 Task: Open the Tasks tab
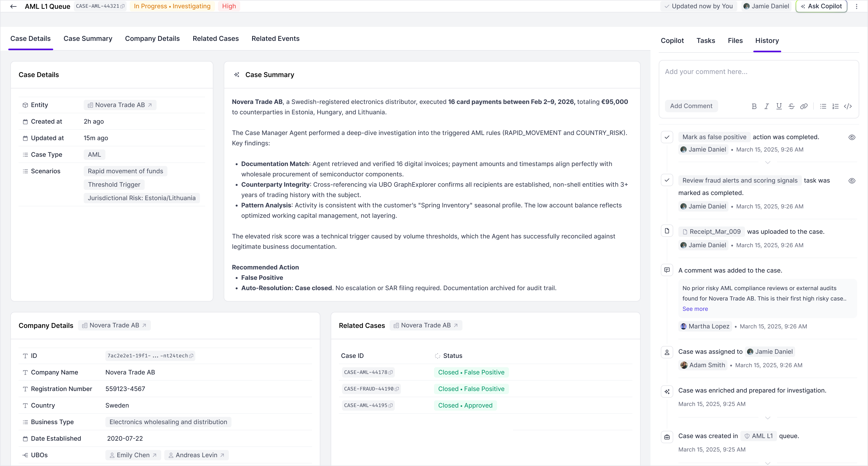(706, 41)
